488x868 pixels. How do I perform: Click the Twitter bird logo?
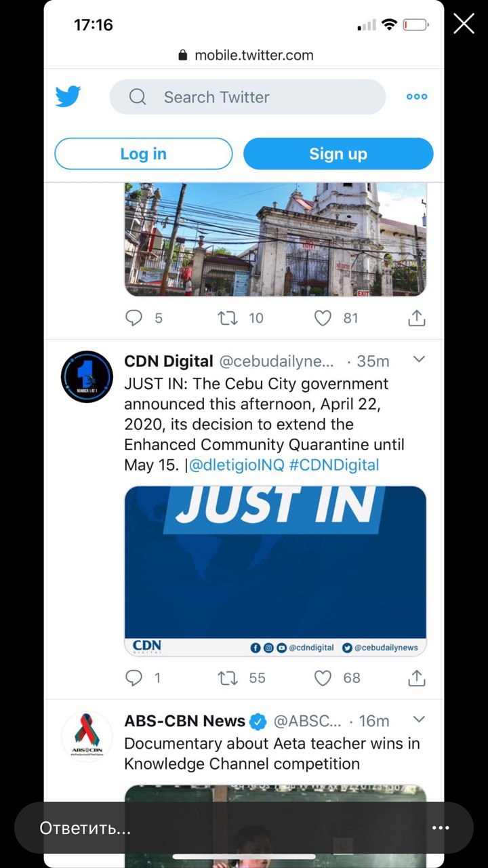[x=68, y=97]
